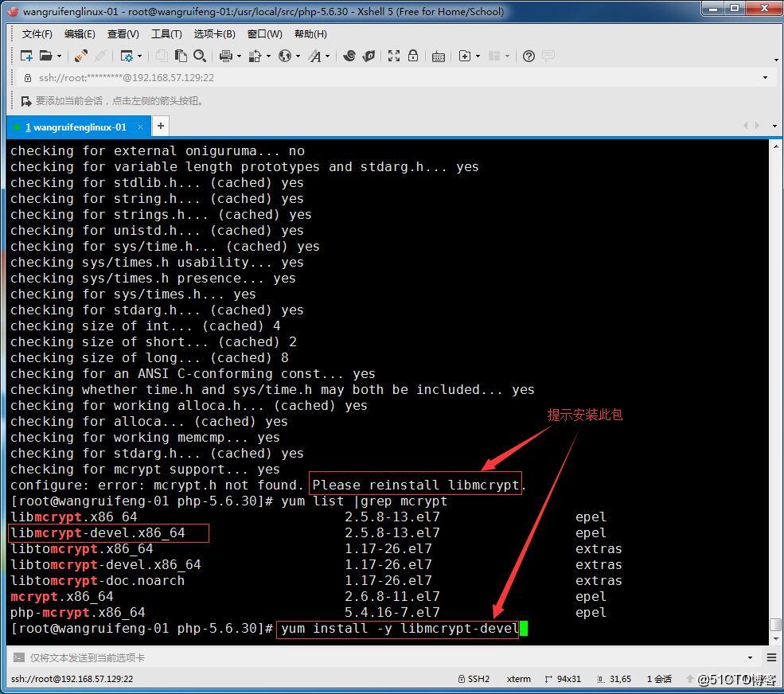Viewport: 784px width, 694px height.
Task: Click the terminal vertical scrollbar thumb
Action: pyautogui.click(x=775, y=625)
